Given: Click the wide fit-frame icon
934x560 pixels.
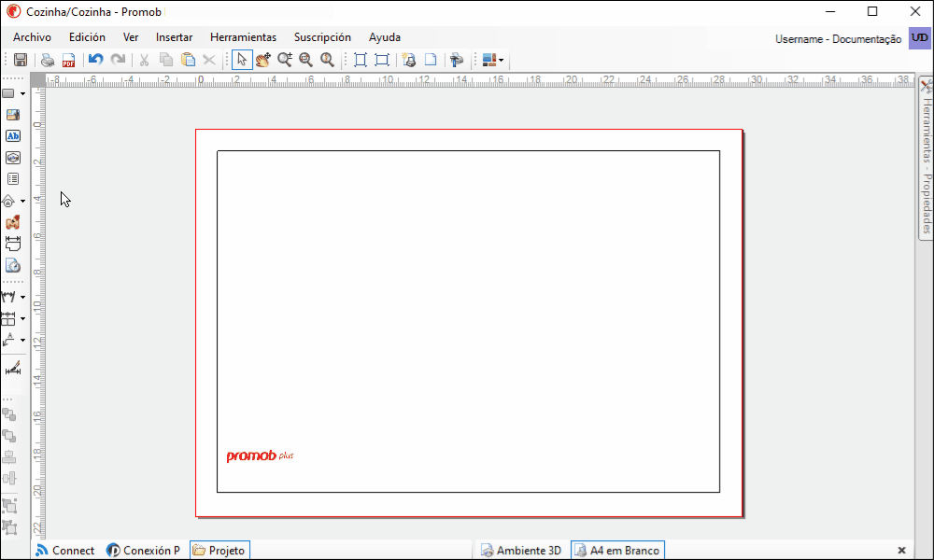Looking at the screenshot, I should pos(382,60).
